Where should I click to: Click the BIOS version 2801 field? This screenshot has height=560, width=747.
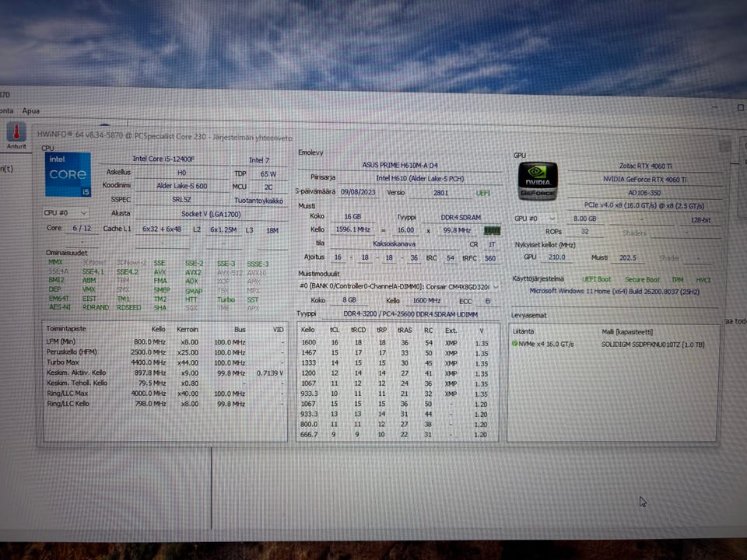pos(440,193)
